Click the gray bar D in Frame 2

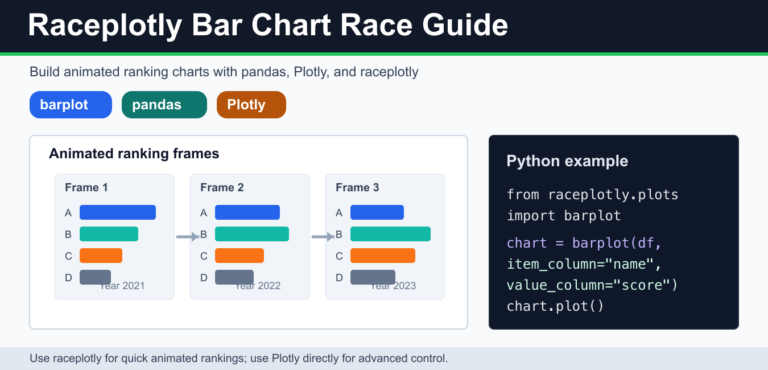click(234, 277)
